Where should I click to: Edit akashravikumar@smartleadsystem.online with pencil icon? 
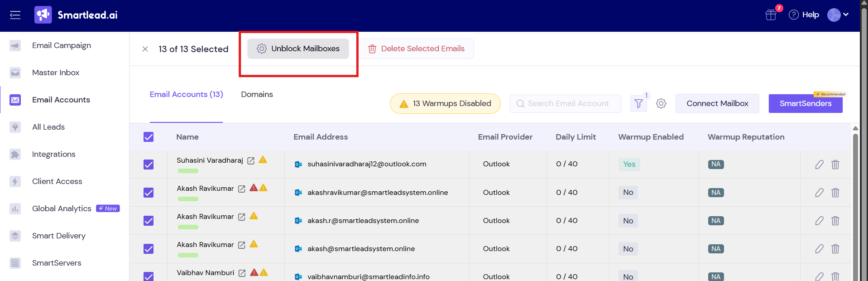tap(820, 193)
